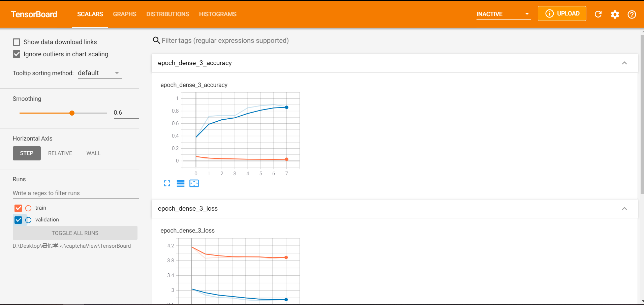This screenshot has height=305, width=644.
Task: Collapse the epoch_dense_3_accuracy section
Action: tap(624, 63)
